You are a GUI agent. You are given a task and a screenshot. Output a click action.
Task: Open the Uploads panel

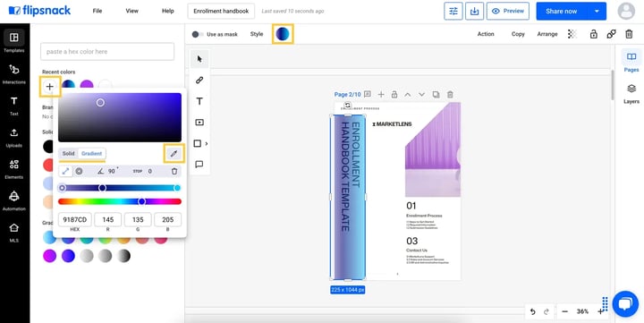[14, 137]
